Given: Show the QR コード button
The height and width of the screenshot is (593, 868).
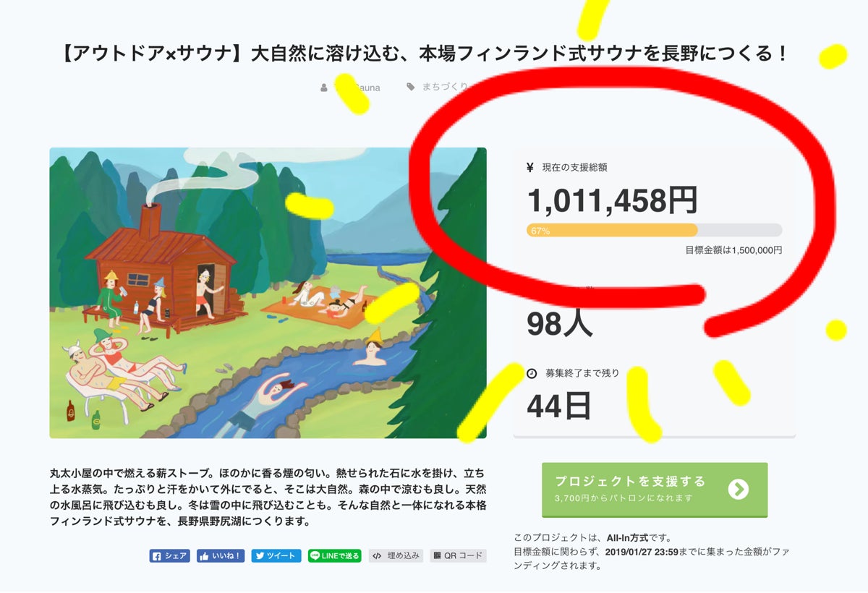Looking at the screenshot, I should 458,556.
